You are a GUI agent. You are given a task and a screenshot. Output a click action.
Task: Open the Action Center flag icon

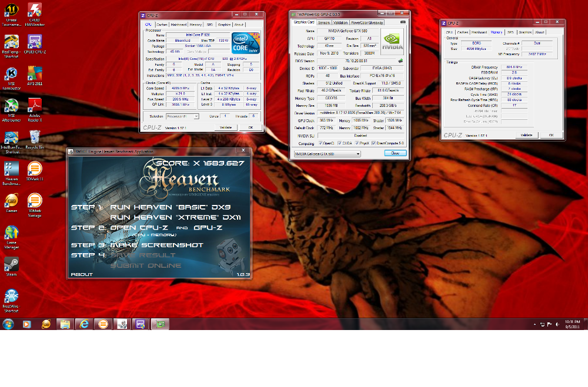550,324
